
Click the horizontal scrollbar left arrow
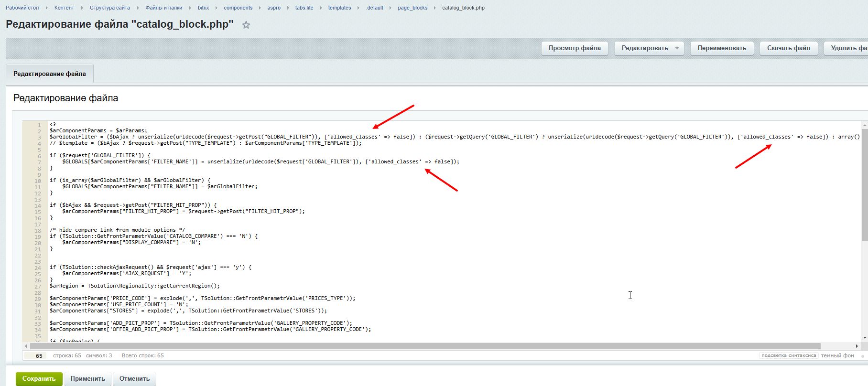point(26,346)
